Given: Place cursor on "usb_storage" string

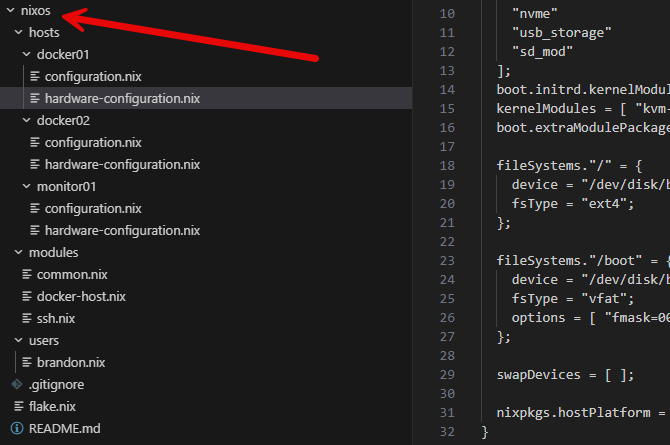Looking at the screenshot, I should pyautogui.click(x=561, y=33).
